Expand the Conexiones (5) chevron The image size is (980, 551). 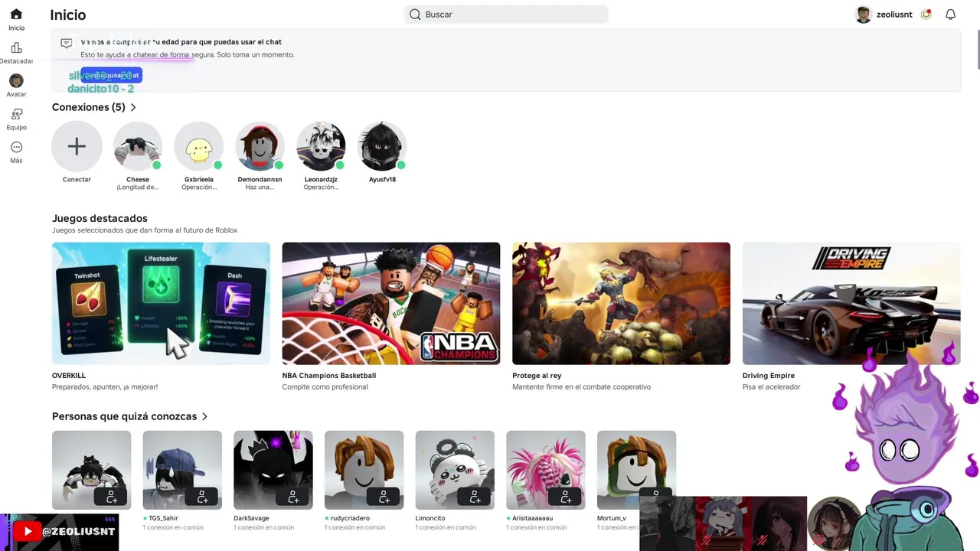[x=133, y=108]
